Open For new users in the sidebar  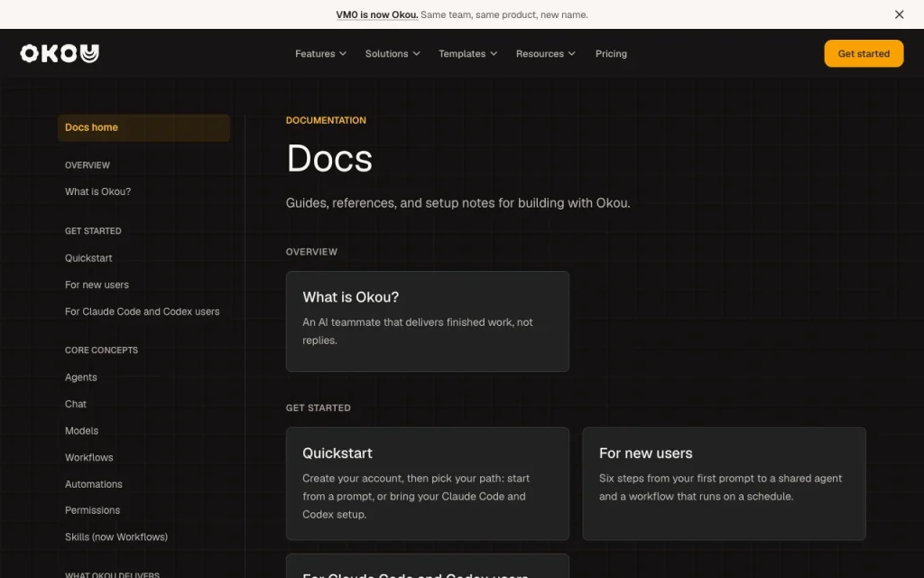pos(97,284)
